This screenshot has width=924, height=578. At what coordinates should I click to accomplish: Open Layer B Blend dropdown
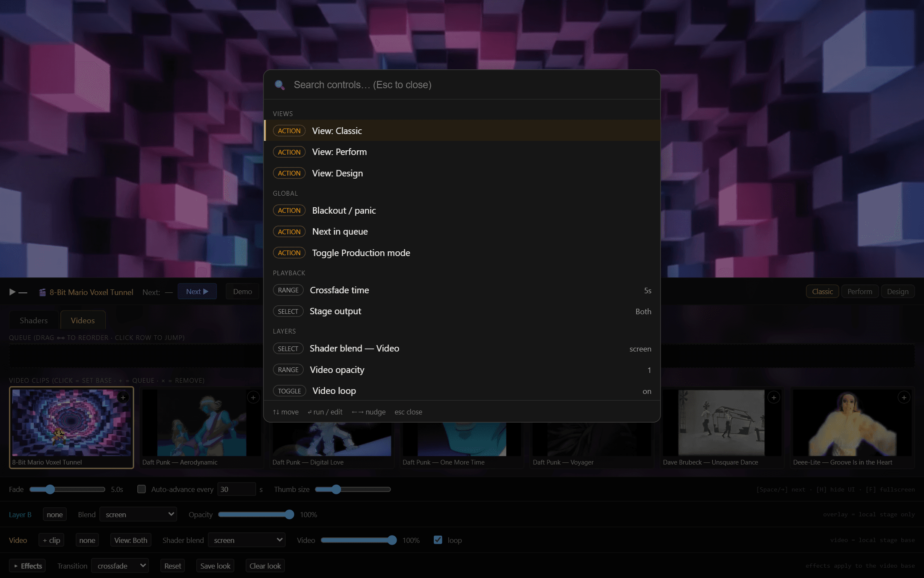[x=138, y=515]
